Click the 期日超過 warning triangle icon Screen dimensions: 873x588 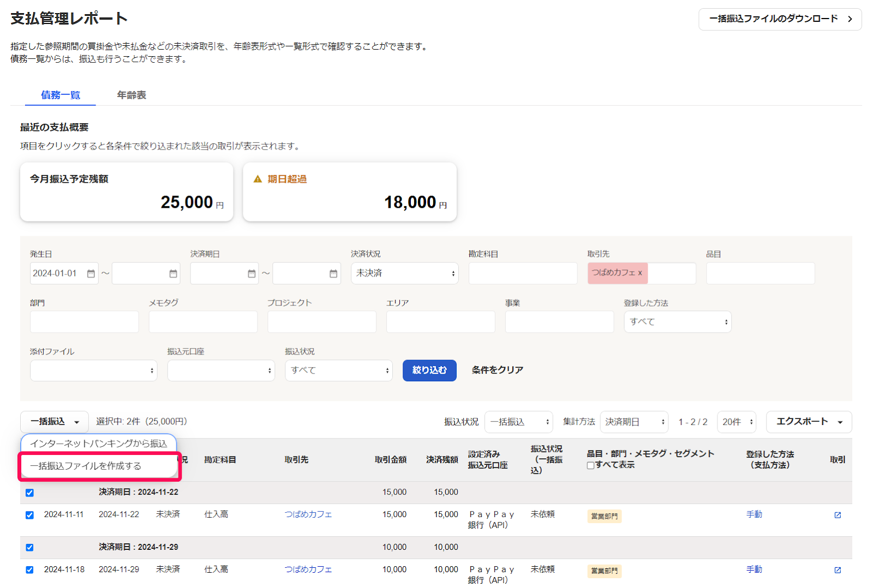[x=258, y=179]
